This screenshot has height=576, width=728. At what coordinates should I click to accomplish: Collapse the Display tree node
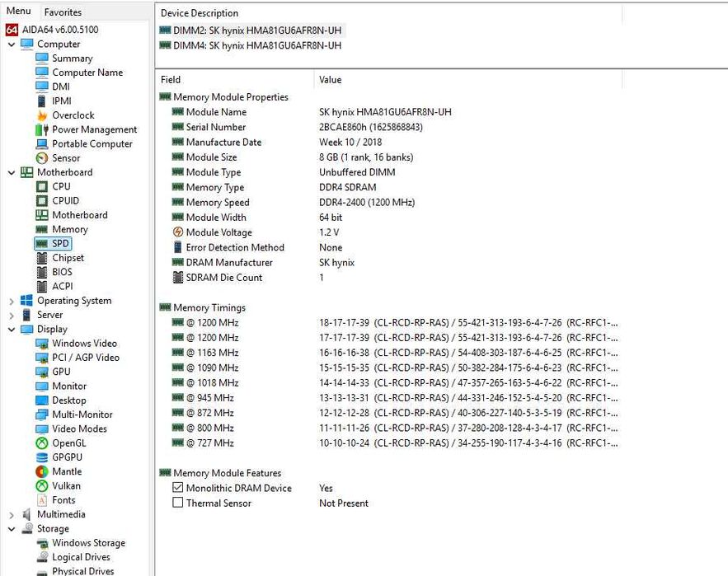12,330
